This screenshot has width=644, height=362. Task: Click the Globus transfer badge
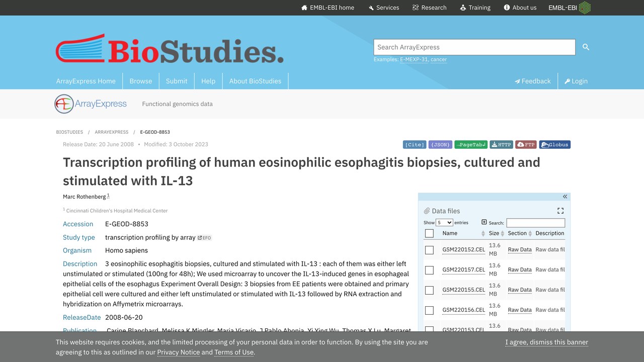click(x=555, y=145)
